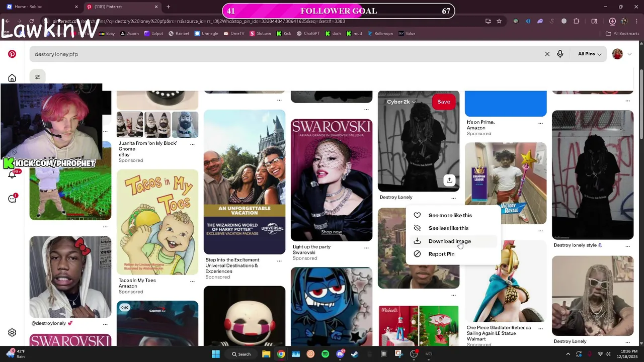
Task: Open Windows taskbar Search
Action: 241,354
